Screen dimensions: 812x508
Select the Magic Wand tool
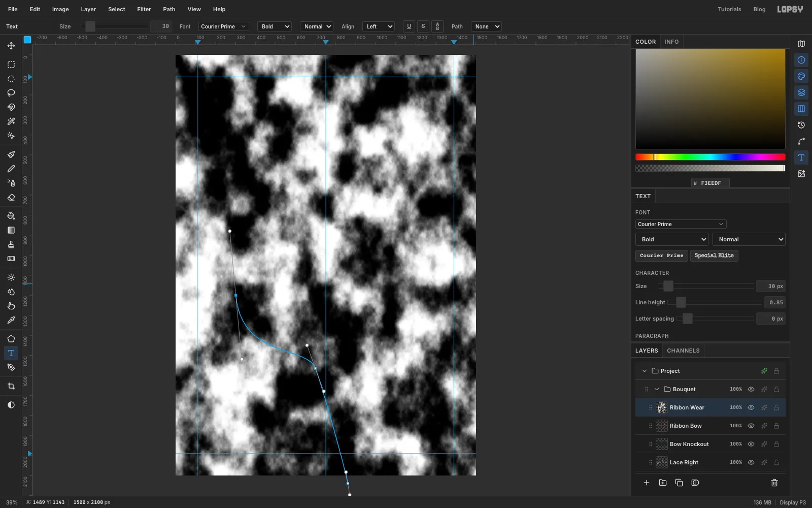11,121
